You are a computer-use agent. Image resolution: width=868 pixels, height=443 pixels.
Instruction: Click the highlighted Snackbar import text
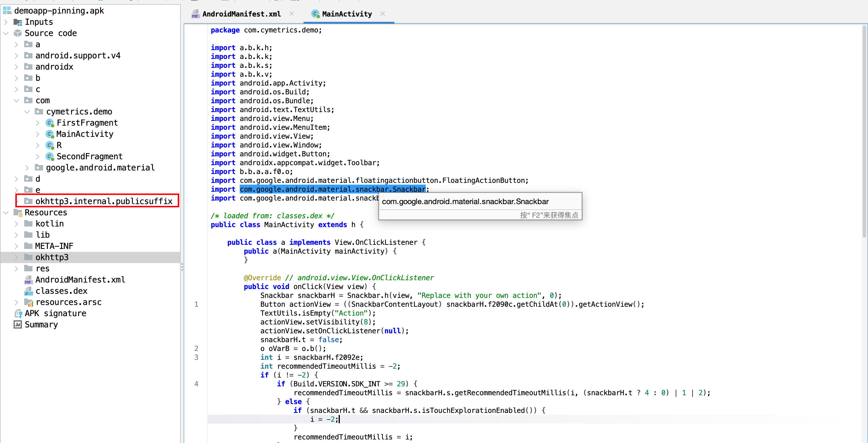[x=332, y=189]
